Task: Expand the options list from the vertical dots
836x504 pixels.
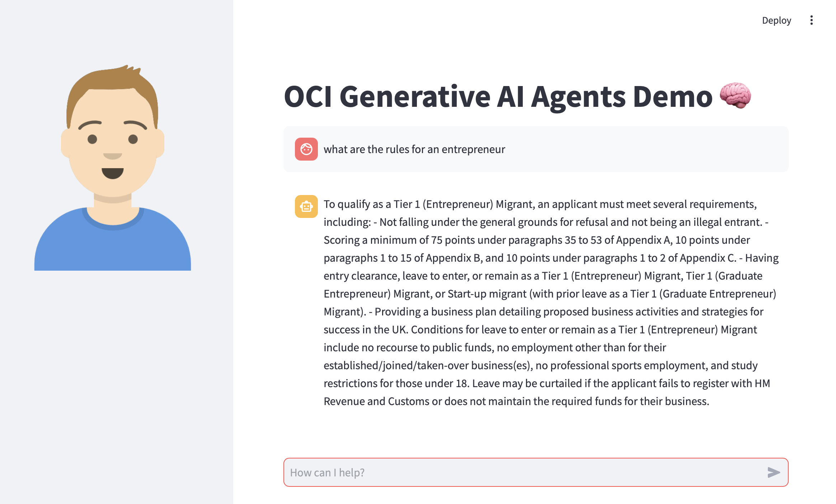Action: click(x=812, y=20)
